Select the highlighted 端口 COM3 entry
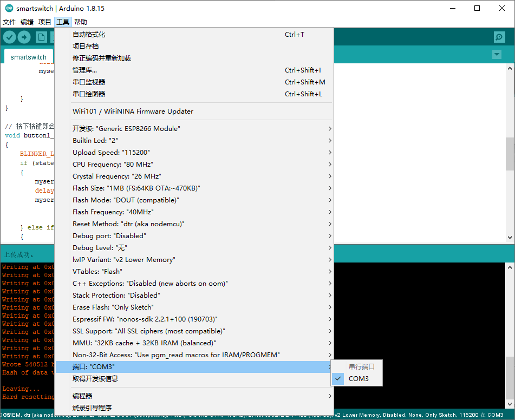Viewport: 515px width, 420px height. [x=194, y=367]
